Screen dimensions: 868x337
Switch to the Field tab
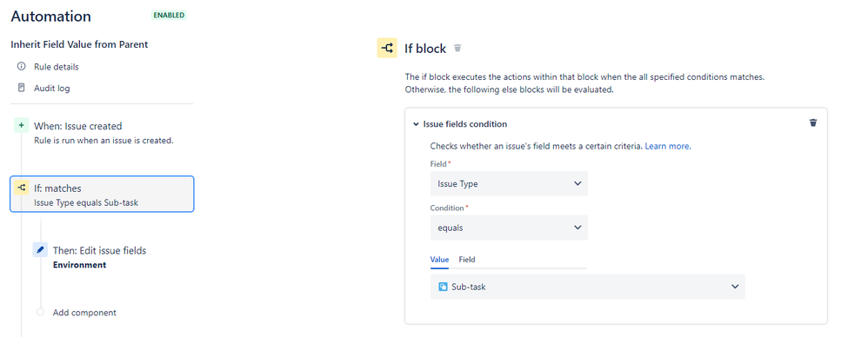(467, 260)
